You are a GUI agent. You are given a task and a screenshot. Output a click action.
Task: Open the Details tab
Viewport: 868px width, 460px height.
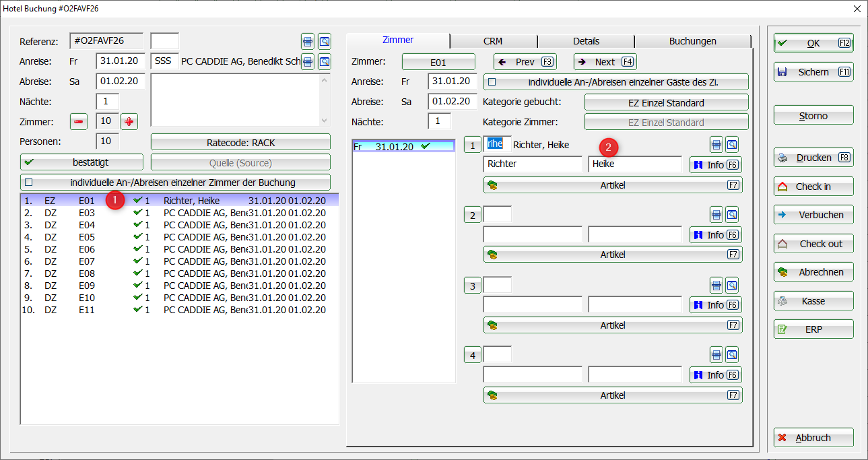click(x=587, y=41)
